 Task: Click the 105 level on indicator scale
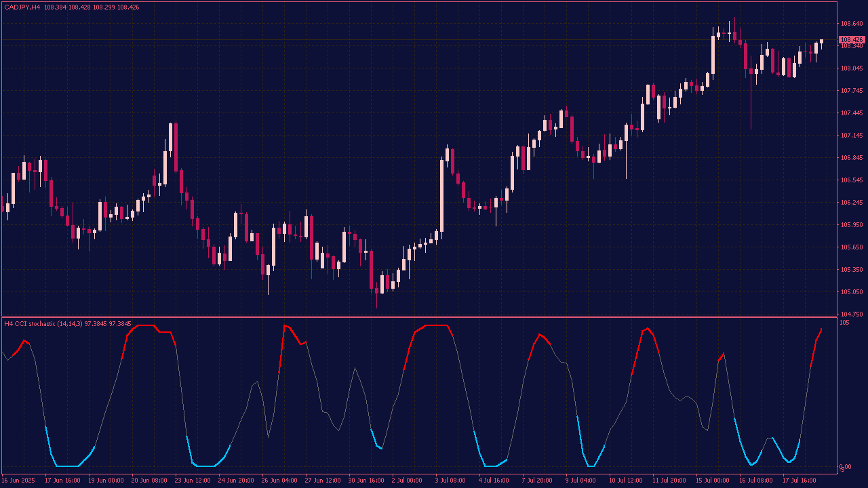point(844,323)
